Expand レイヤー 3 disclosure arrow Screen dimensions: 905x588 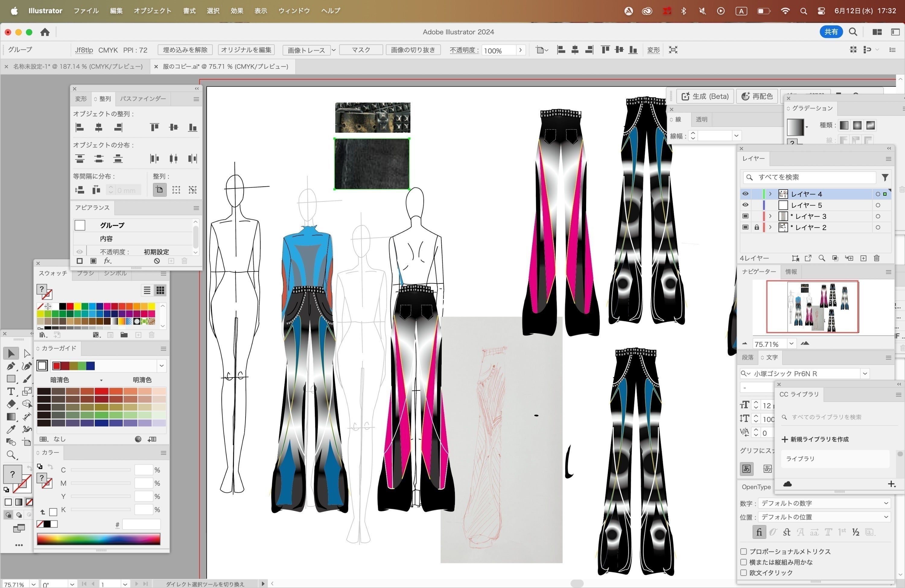(x=770, y=216)
